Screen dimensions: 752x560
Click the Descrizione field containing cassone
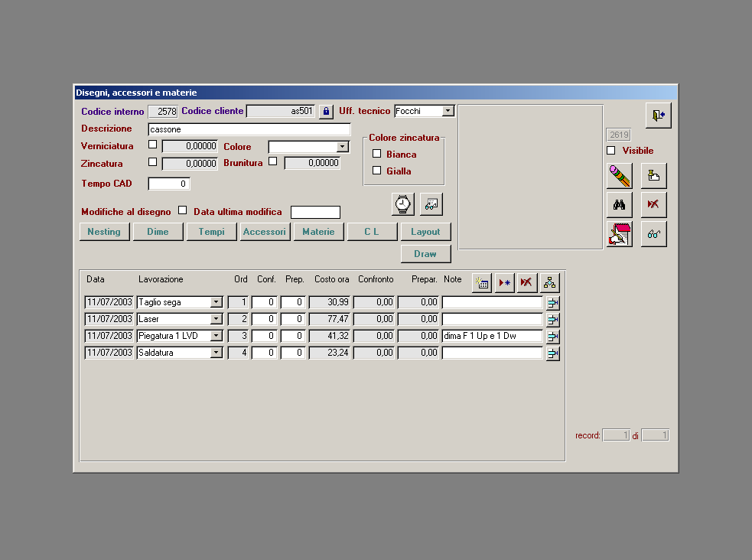click(249, 129)
